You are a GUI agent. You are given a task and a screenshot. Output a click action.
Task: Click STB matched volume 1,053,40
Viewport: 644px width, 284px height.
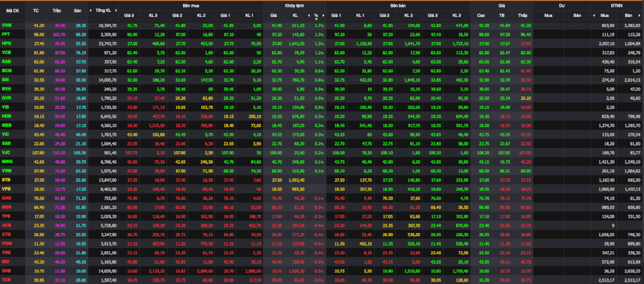click(296, 179)
